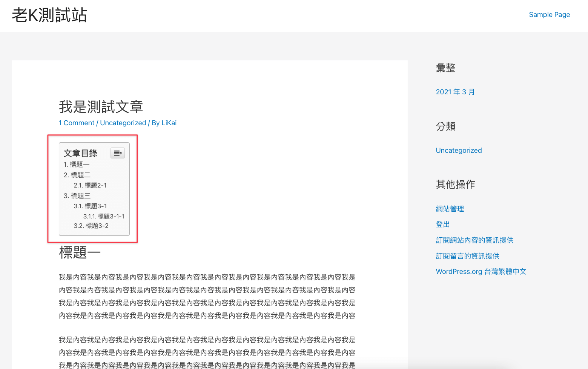Select 標題3-1 entry in contents box

pos(90,206)
